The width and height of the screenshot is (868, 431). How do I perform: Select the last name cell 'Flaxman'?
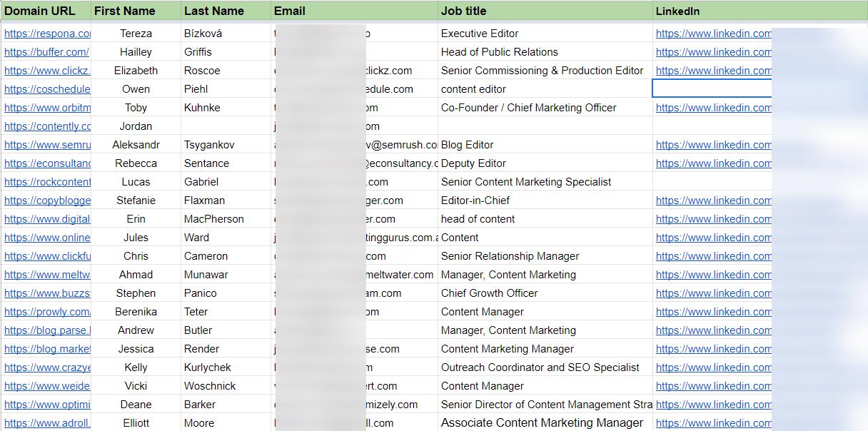coord(226,201)
